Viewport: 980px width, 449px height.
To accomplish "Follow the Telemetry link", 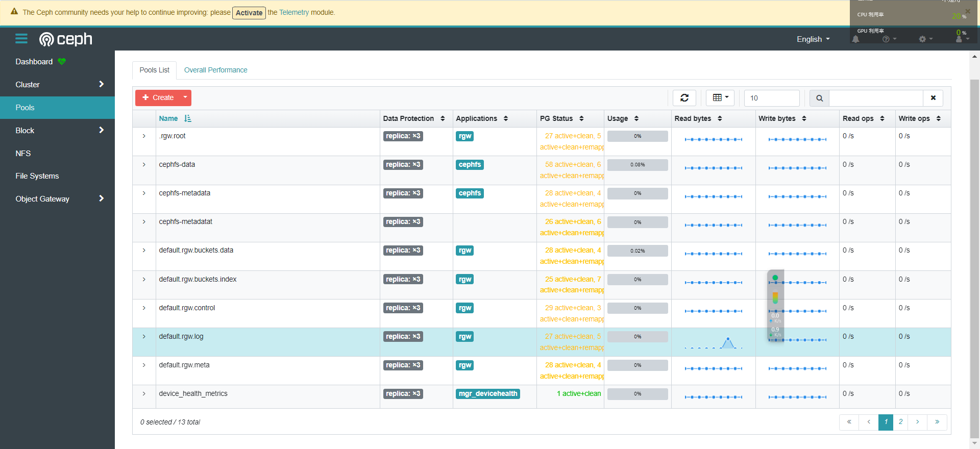I will (294, 12).
